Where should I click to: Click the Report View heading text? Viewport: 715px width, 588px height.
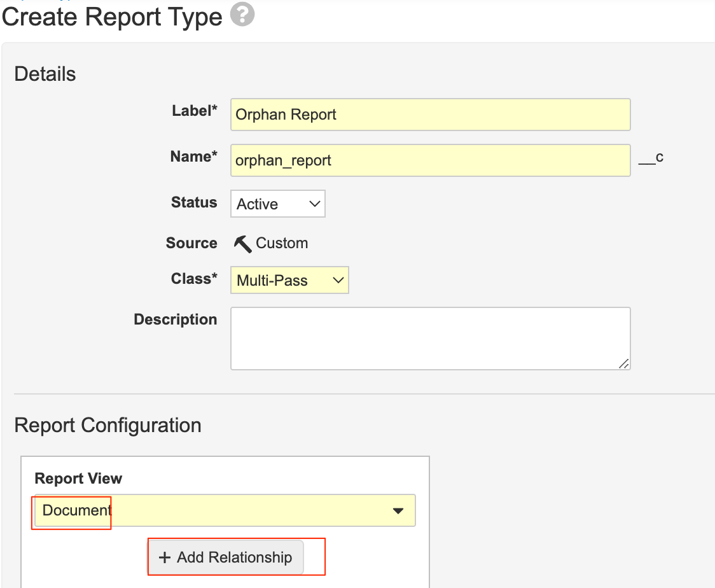[78, 479]
